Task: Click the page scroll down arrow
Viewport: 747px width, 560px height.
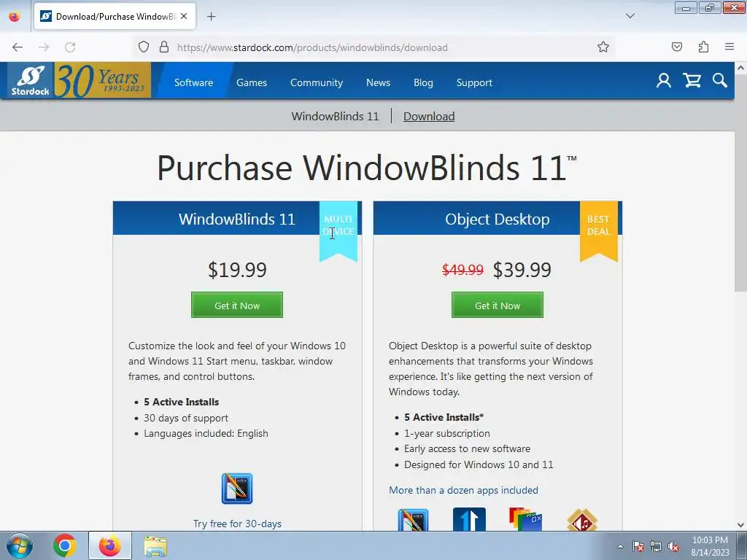Action: point(740,524)
